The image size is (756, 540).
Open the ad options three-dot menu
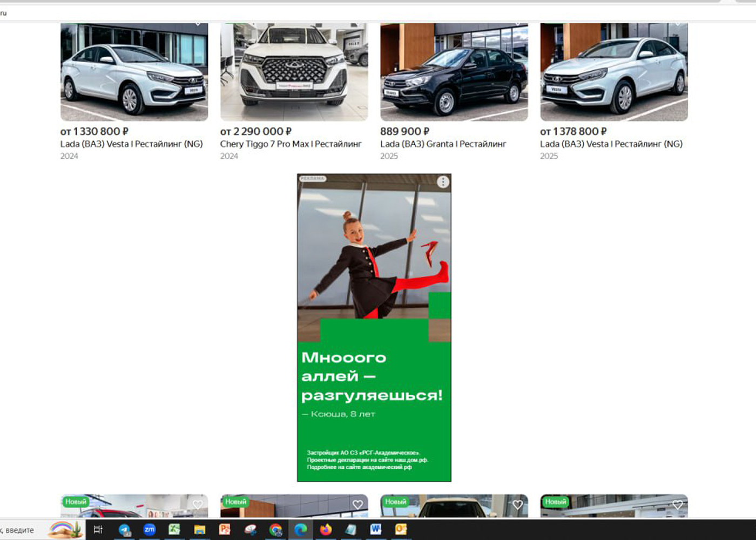pyautogui.click(x=443, y=182)
